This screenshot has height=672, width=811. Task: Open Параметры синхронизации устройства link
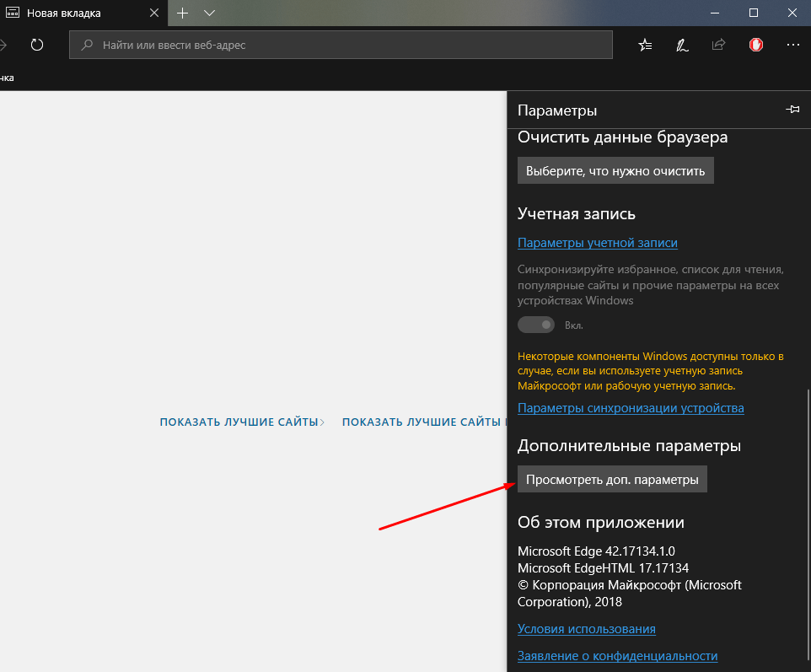pos(631,408)
